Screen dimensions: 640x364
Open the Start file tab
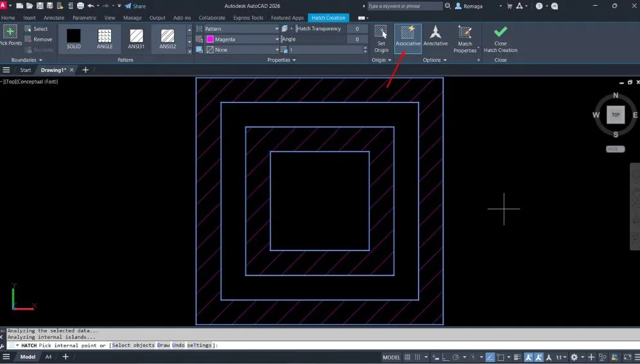pos(26,70)
